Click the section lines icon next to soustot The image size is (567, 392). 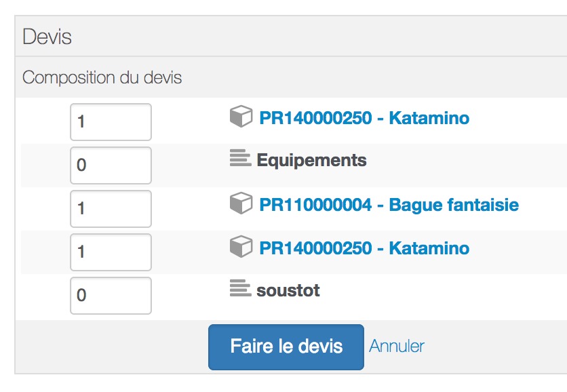point(241,288)
